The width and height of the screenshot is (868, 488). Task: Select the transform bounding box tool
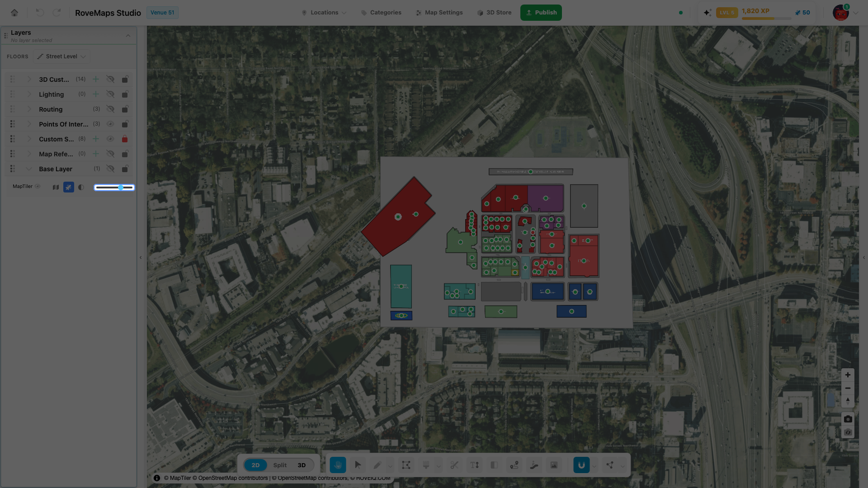coord(406,465)
